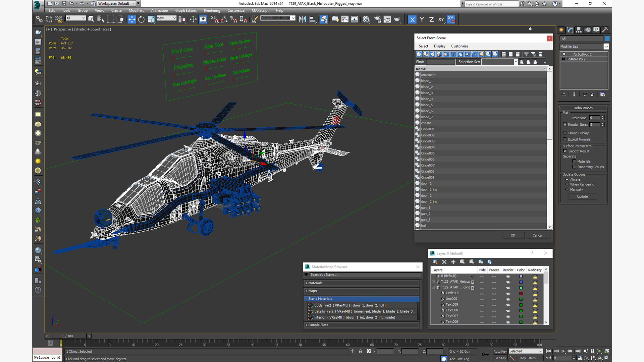Click the Bind to Space Warp icon
This screenshot has width=644, height=362.
[59, 19]
